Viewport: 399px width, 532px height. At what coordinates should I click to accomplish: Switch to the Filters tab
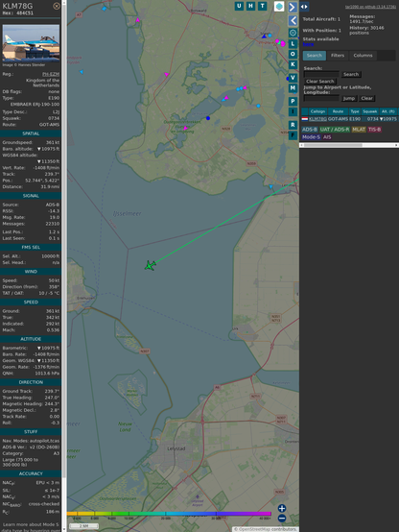point(338,56)
